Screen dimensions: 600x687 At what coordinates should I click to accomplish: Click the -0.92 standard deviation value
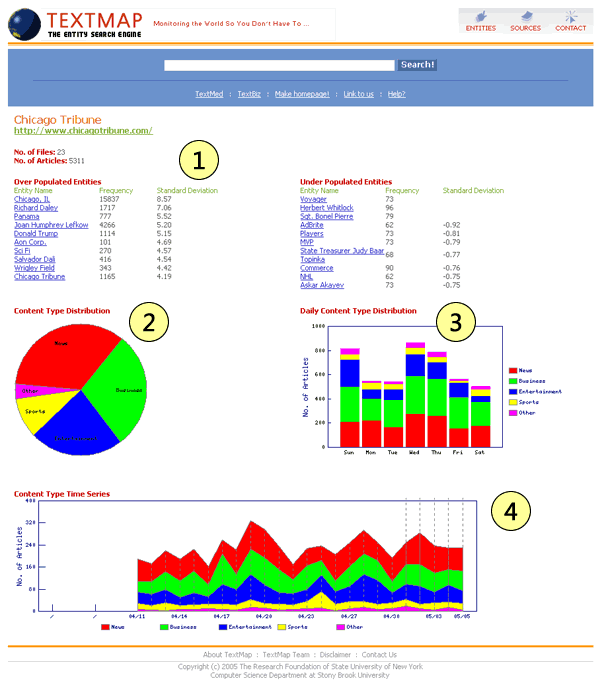[451, 225]
